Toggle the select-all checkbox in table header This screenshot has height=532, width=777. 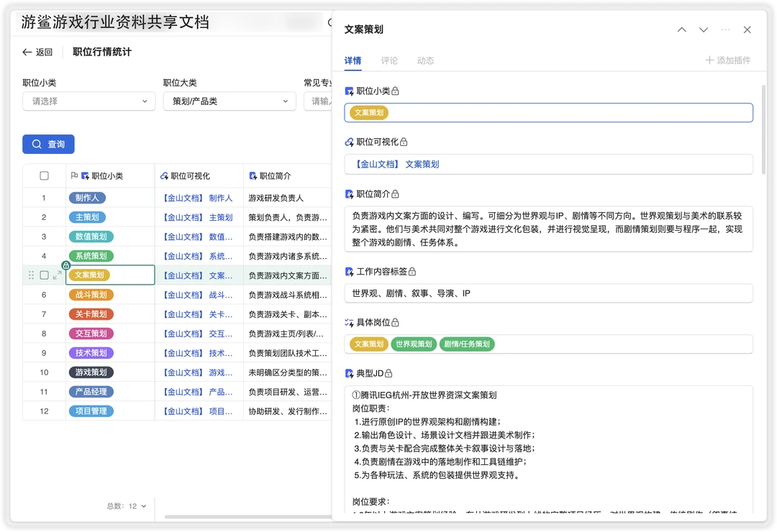pos(45,176)
